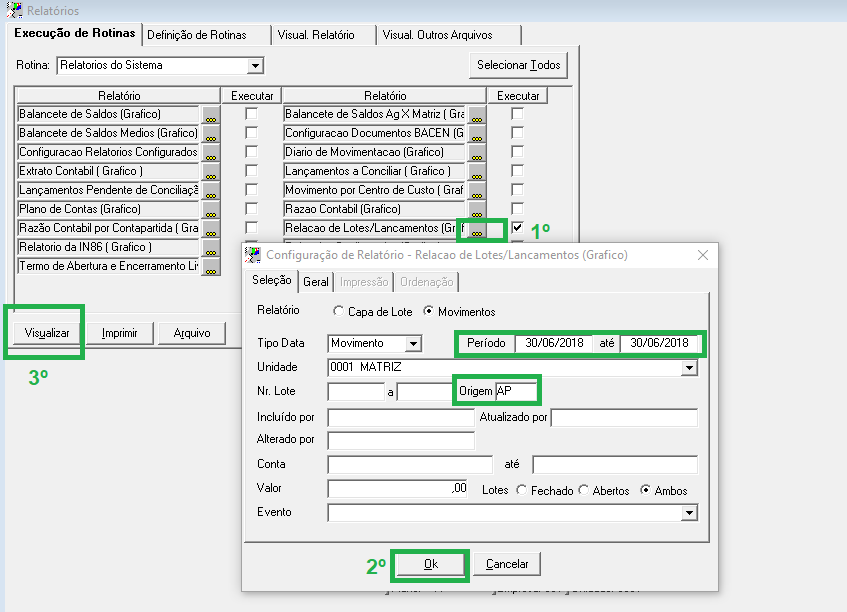
Task: Open the Seleção tab in dialog
Action: tap(272, 280)
